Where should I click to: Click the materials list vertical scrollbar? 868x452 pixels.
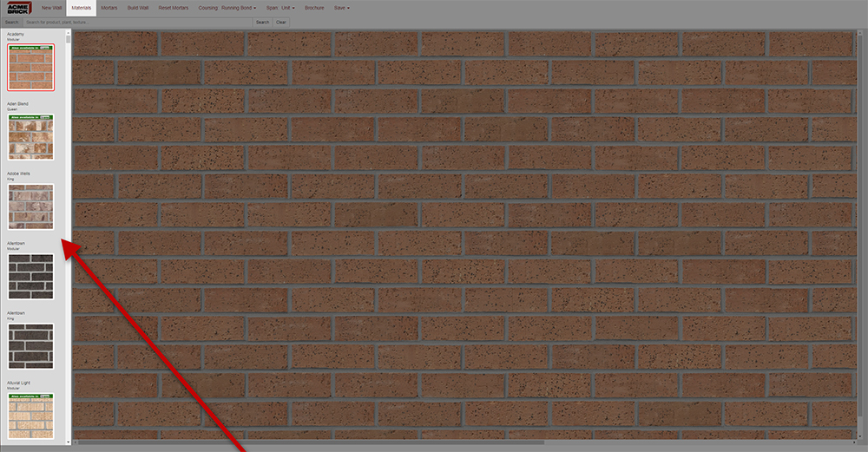coord(69,234)
